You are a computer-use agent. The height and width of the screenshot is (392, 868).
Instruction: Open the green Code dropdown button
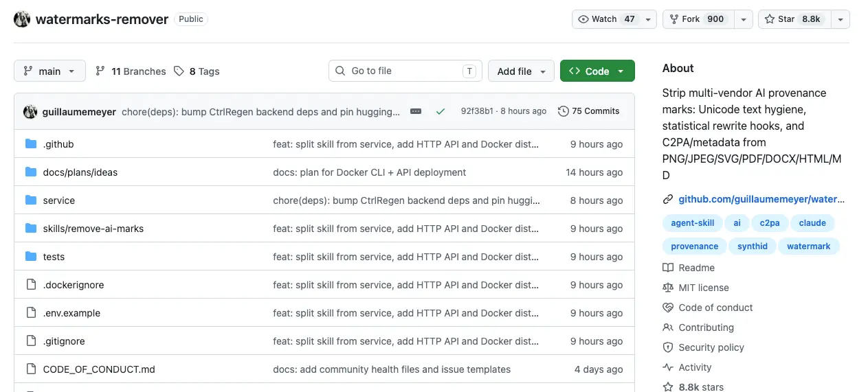[x=597, y=71]
